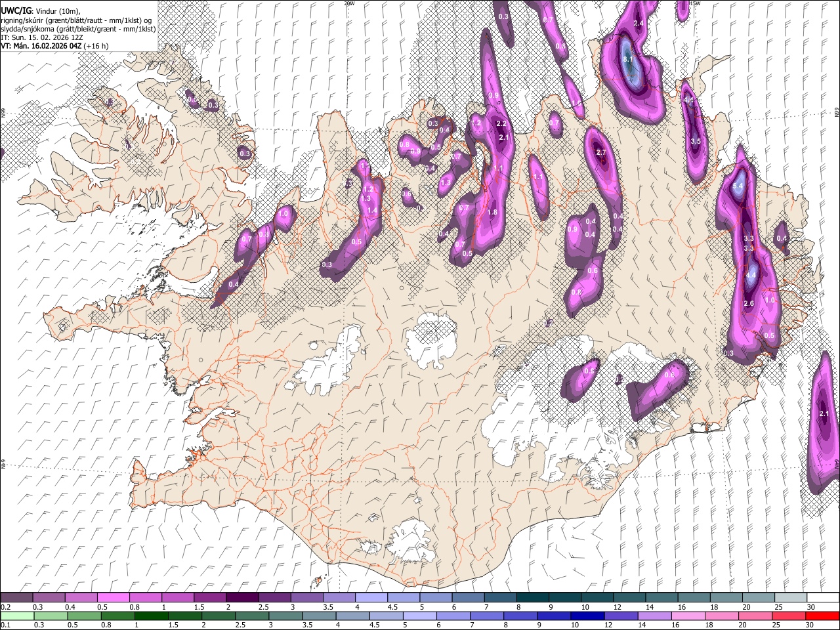Image resolution: width=840 pixels, height=630 pixels.
Task: Select the 1.4 value label on the map
Action: pyautogui.click(x=372, y=211)
